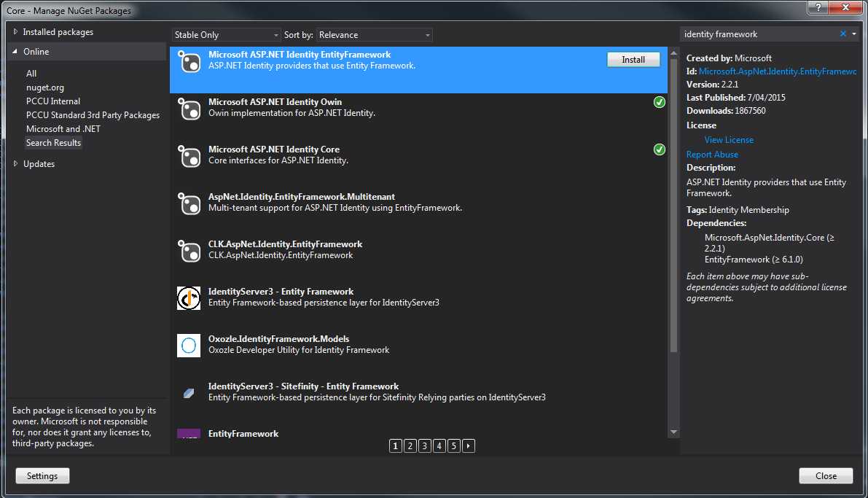Image resolution: width=868 pixels, height=498 pixels.
Task: Select the AspNet.Identity.EntityFramework.Multitenant package title
Action: [x=301, y=197]
